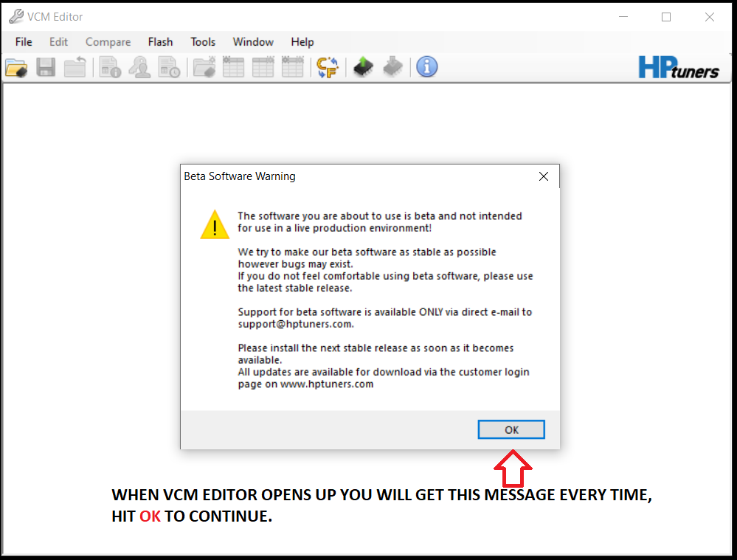The image size is (737, 560).
Task: Click the Beta Software Warning title text
Action: point(240,176)
